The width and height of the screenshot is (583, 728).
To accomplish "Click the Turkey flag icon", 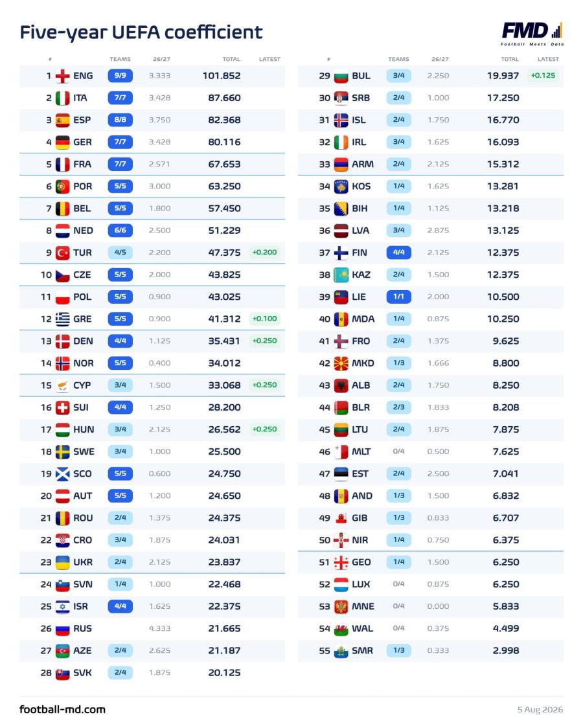I will [x=62, y=253].
